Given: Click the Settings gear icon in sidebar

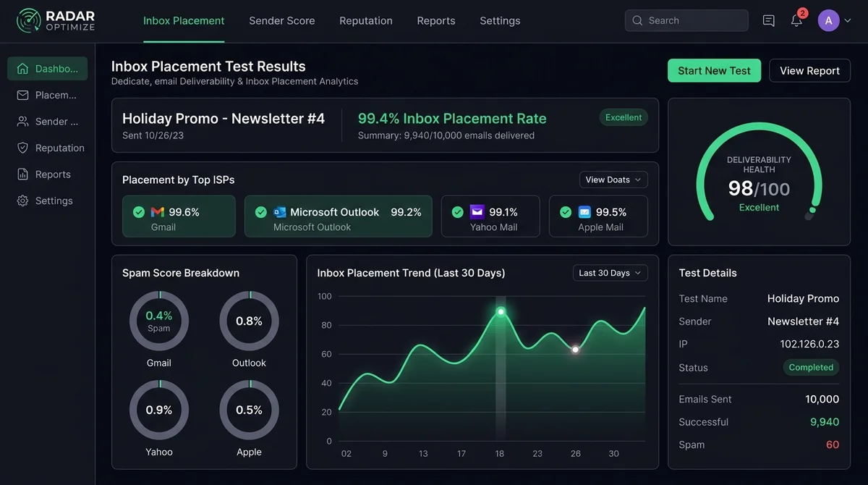Looking at the screenshot, I should point(22,201).
